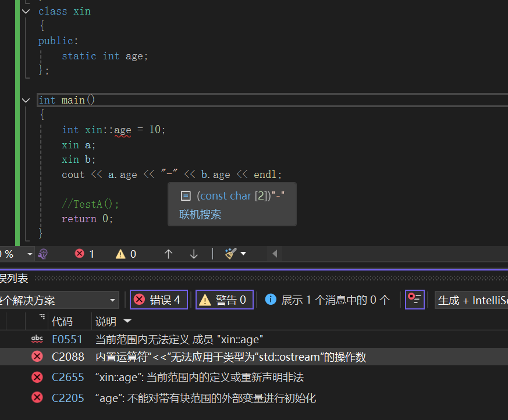Select description of C2205 age initialization error

[205, 398]
